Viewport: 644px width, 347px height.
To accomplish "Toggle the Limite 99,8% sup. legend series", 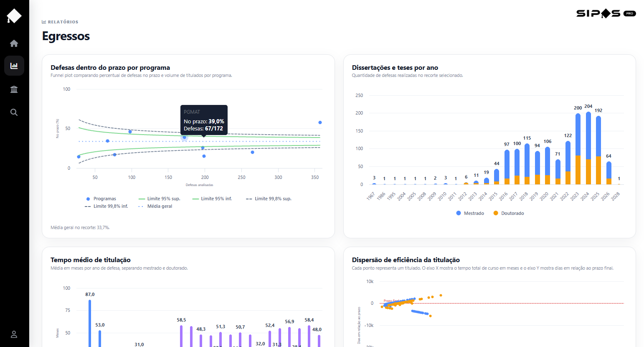I will 269,199.
